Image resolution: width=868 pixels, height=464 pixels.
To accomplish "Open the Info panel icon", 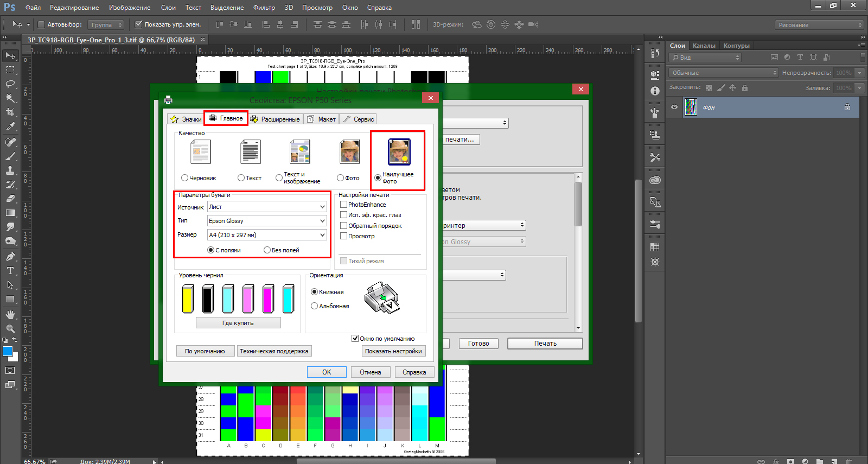I will [x=655, y=91].
